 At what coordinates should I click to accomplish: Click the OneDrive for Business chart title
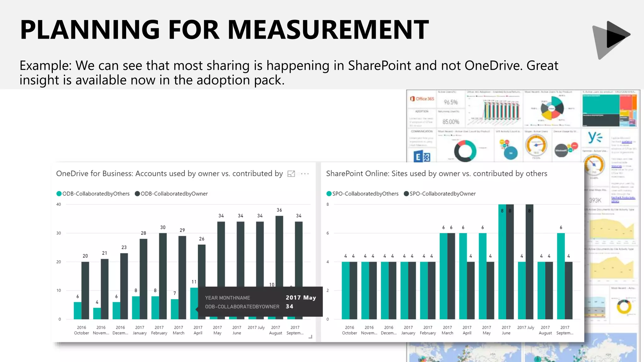click(x=169, y=173)
